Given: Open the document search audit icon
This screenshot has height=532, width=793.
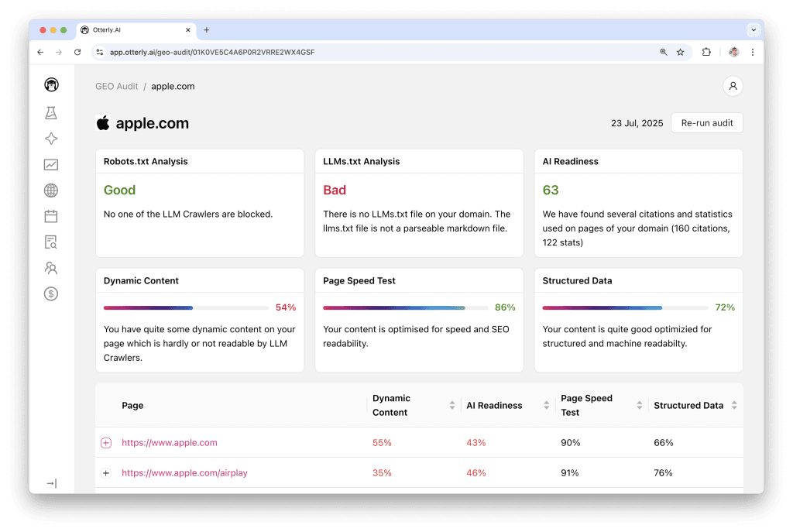Looking at the screenshot, I should [x=51, y=242].
